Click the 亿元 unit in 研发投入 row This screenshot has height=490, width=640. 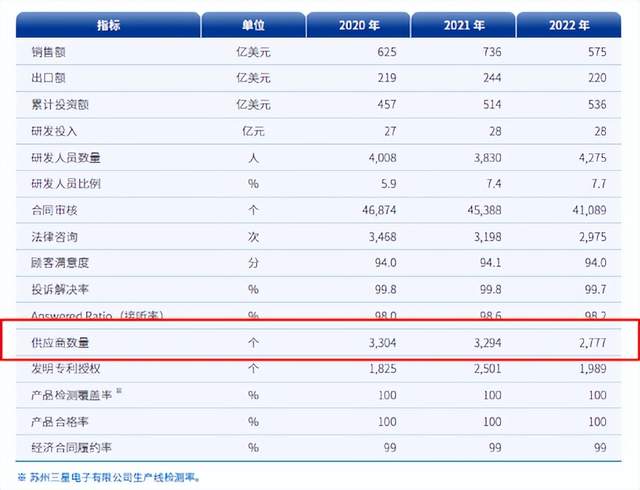(x=253, y=131)
